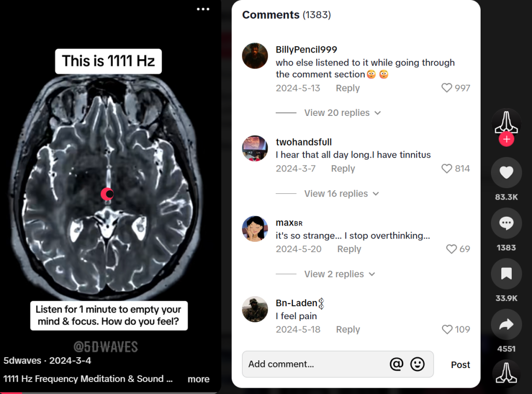532x394 pixels.
Task: Like Bn-Laden's comment heart
Action: tap(447, 329)
